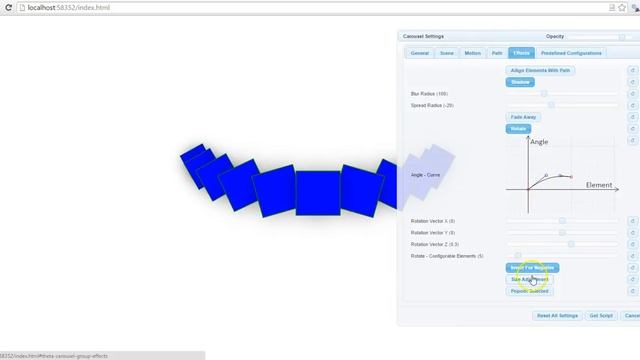Select the Effects tab

(x=521, y=53)
